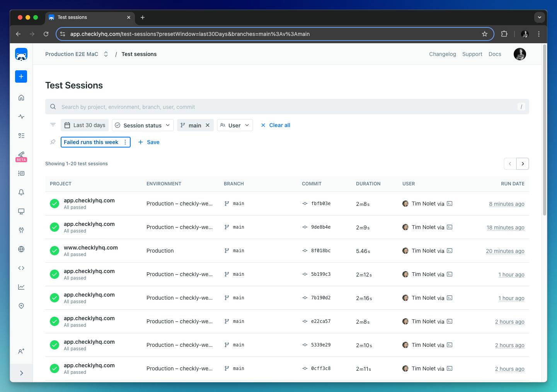The height and width of the screenshot is (392, 557).
Task: Open the alerts bell icon in sidebar
Action: (x=21, y=192)
